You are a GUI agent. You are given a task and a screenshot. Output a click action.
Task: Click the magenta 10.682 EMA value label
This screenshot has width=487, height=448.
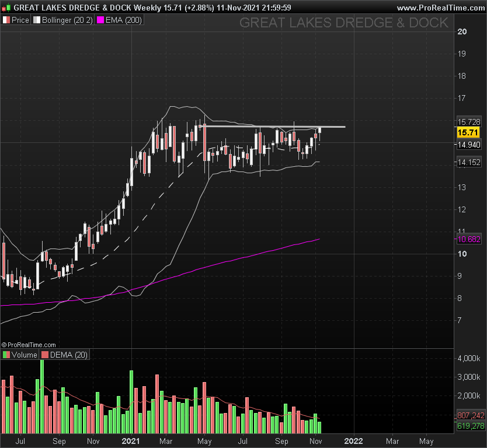(x=469, y=239)
